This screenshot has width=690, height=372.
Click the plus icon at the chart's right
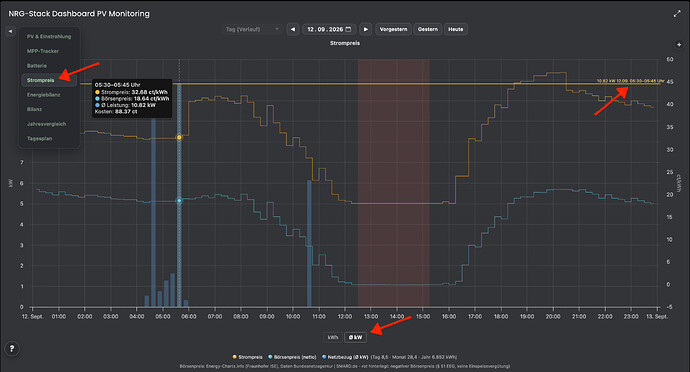click(679, 44)
